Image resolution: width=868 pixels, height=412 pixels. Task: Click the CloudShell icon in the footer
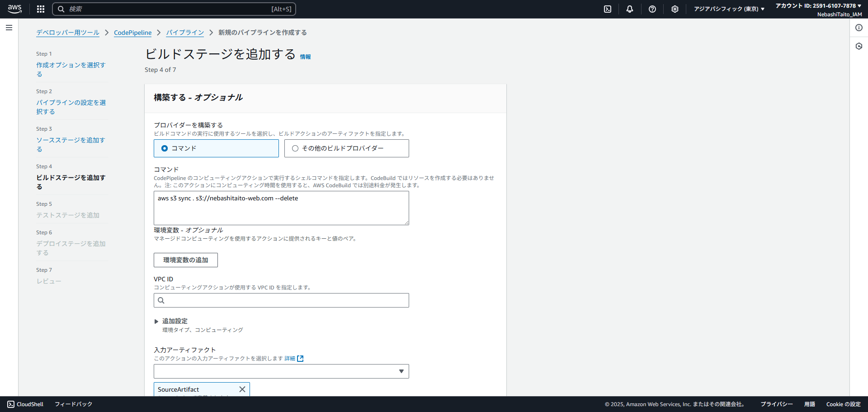click(11, 404)
